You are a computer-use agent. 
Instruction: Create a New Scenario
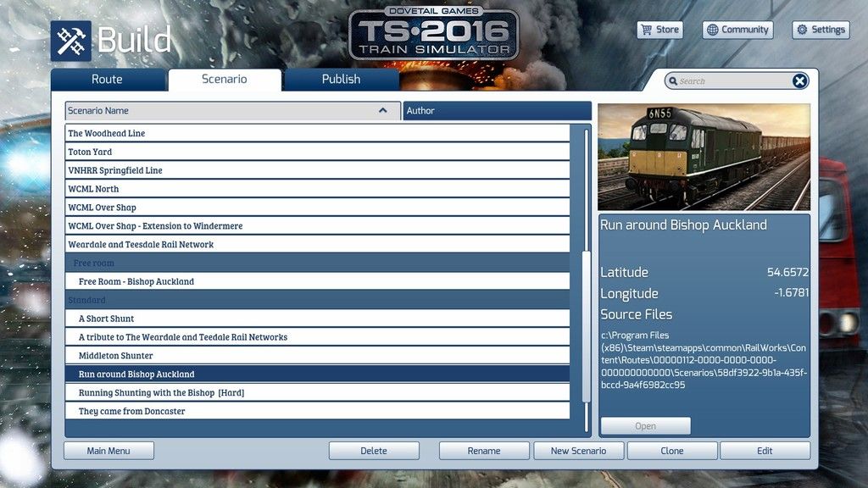point(578,451)
